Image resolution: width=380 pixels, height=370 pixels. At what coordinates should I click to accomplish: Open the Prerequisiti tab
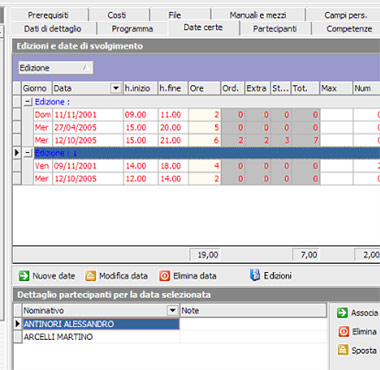[x=48, y=15]
